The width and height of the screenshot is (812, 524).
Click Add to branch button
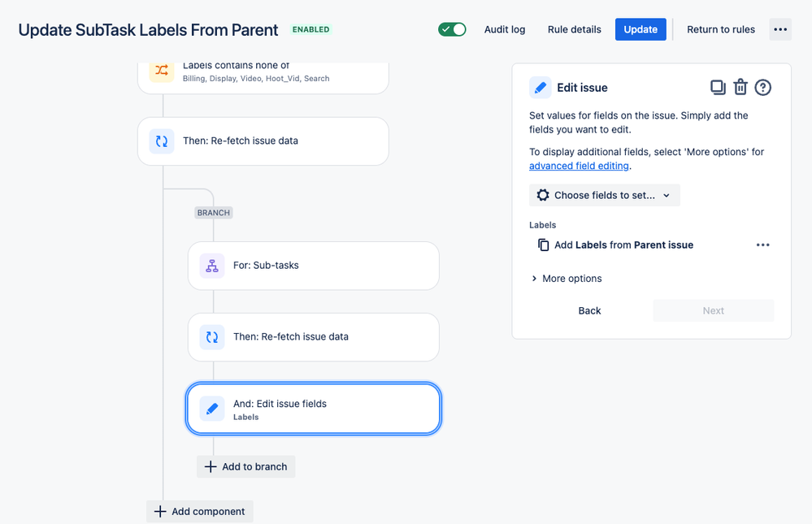246,466
